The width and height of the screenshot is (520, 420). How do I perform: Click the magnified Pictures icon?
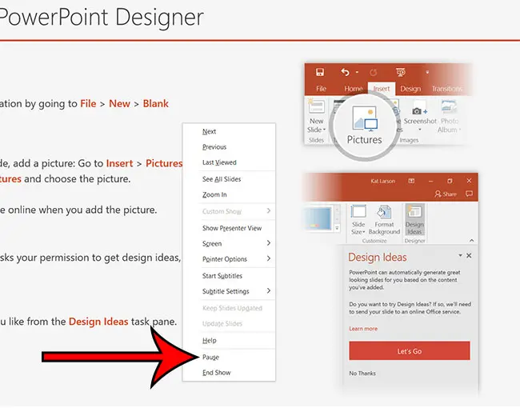(x=365, y=118)
